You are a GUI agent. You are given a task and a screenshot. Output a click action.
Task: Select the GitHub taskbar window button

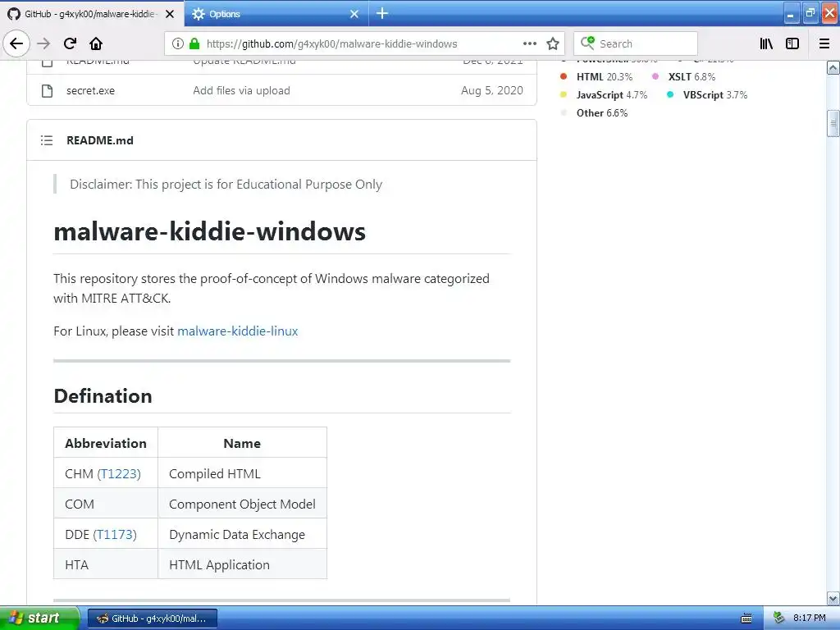tap(152, 619)
